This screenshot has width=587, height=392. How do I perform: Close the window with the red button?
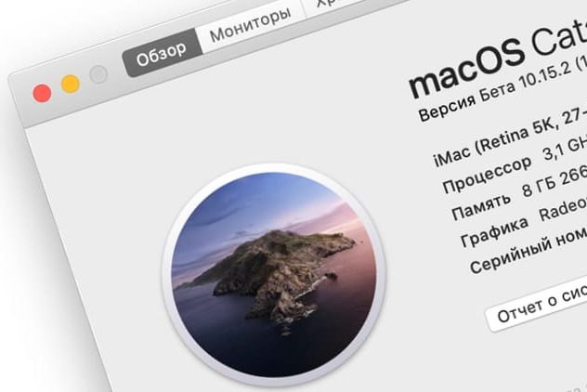42,93
